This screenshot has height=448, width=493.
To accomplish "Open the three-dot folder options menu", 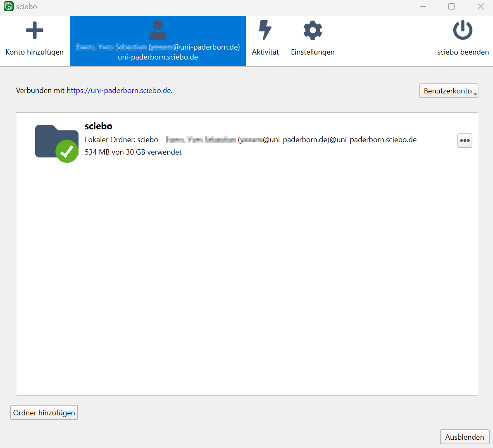I will 464,141.
